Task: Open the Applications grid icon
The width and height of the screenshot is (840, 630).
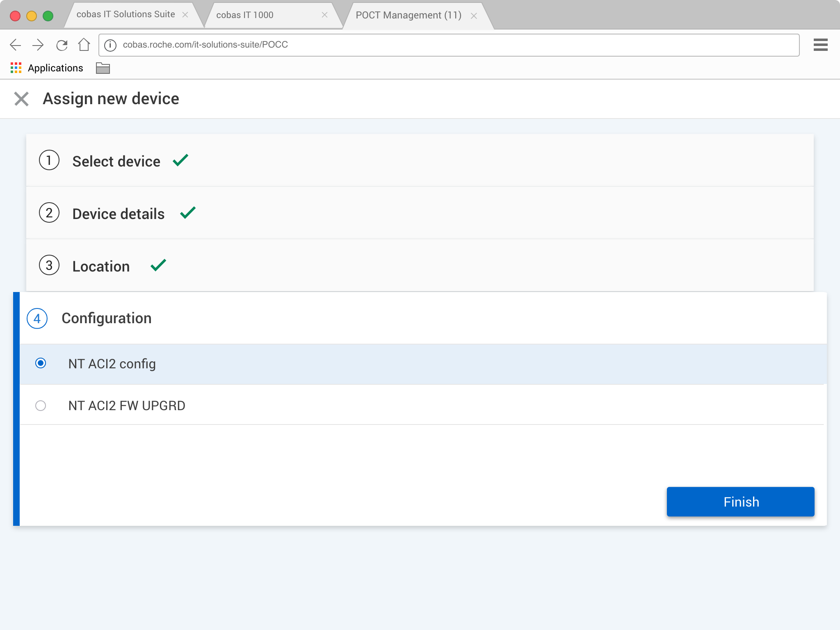Action: [x=16, y=68]
